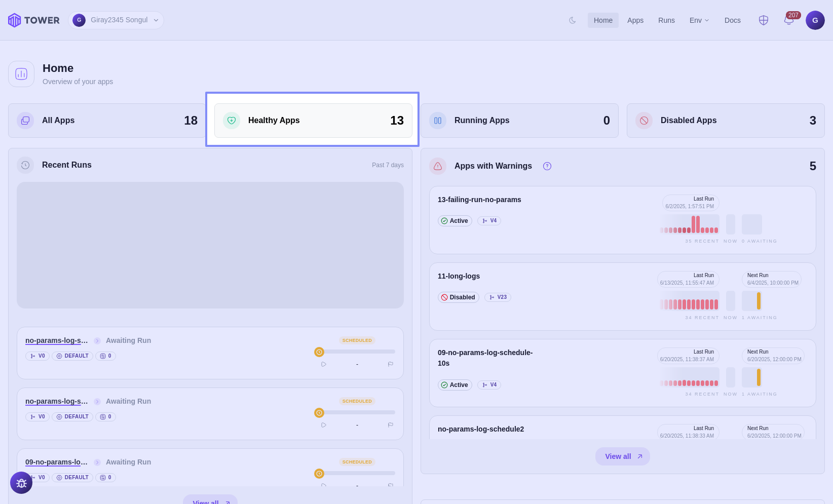
Task: Open the Docs link
Action: (x=732, y=20)
